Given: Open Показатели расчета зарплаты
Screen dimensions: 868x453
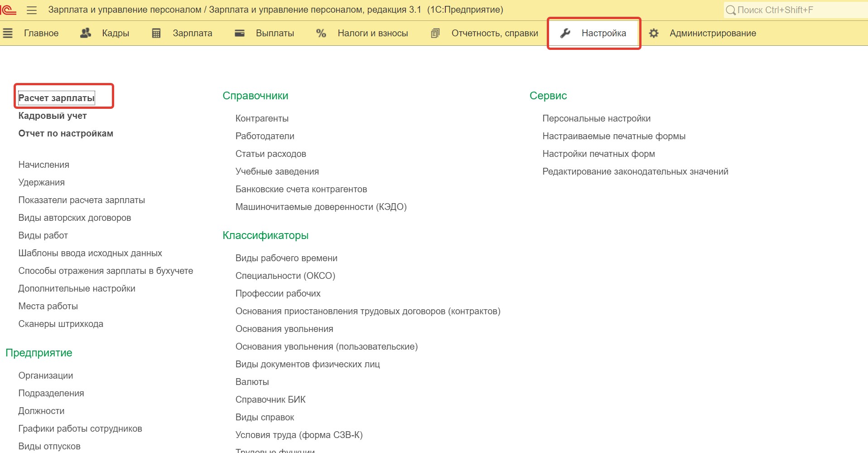Looking at the screenshot, I should (82, 200).
